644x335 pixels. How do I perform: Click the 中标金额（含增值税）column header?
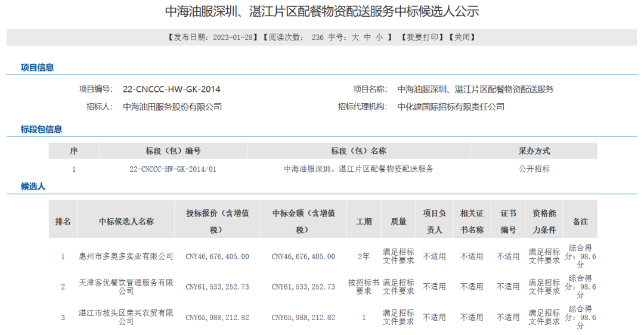point(304,219)
